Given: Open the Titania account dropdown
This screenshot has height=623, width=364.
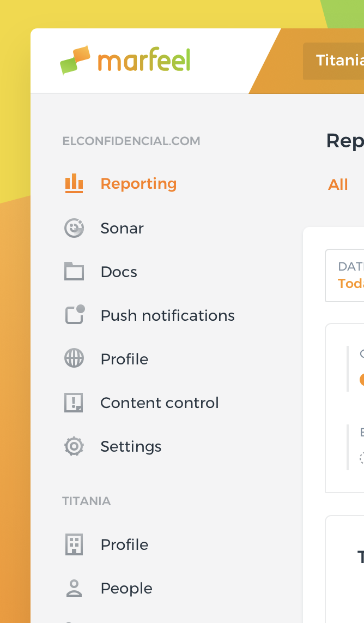Looking at the screenshot, I should [333, 61].
